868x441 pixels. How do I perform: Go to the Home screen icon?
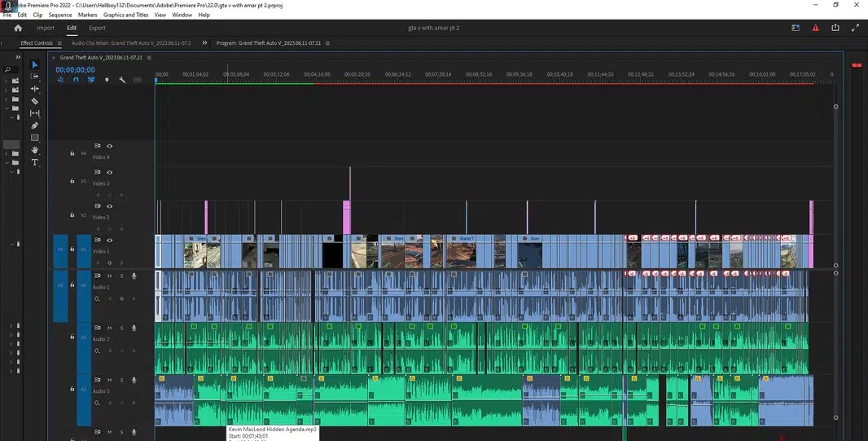18,28
